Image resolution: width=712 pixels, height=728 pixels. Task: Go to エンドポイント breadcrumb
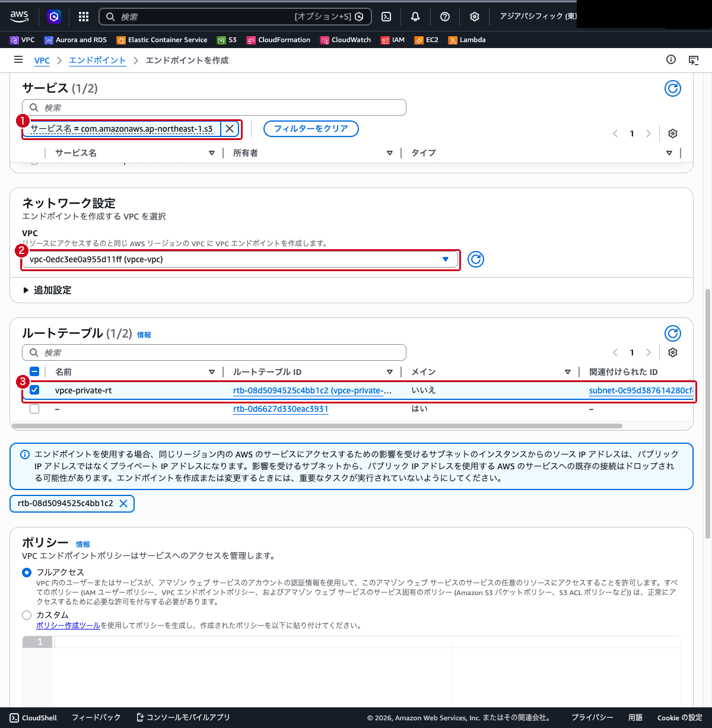(97, 61)
